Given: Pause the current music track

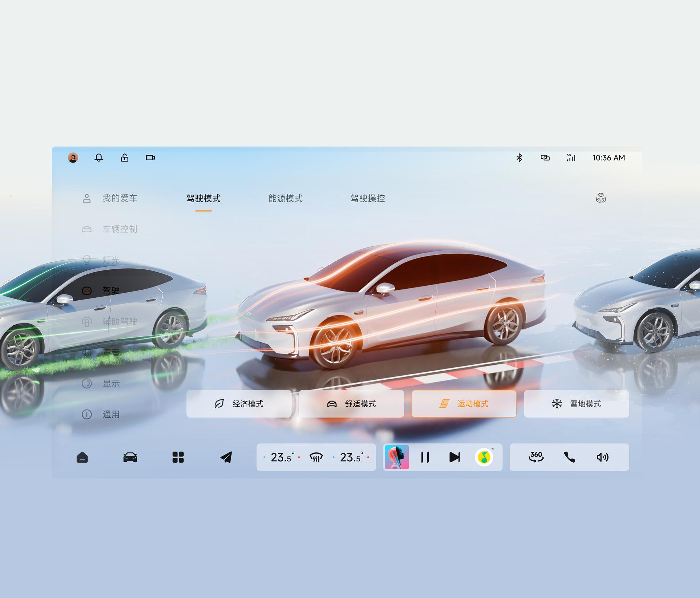Looking at the screenshot, I should (425, 457).
